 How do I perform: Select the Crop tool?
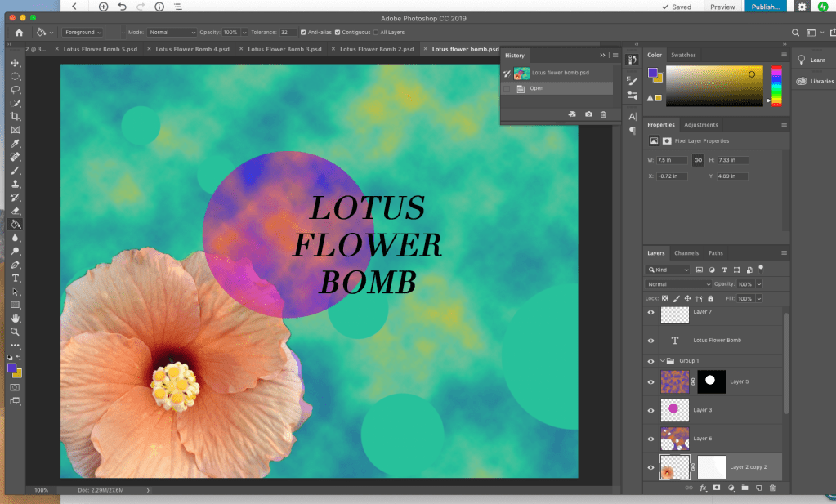coord(15,117)
